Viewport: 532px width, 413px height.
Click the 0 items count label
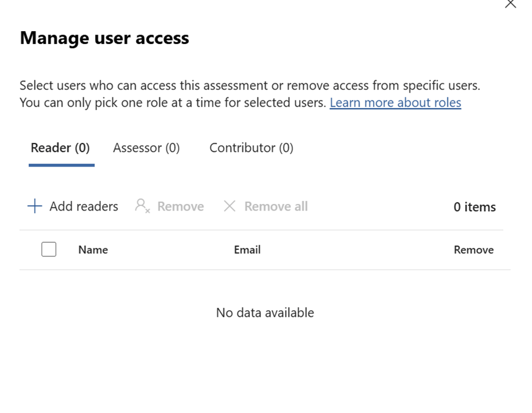474,207
